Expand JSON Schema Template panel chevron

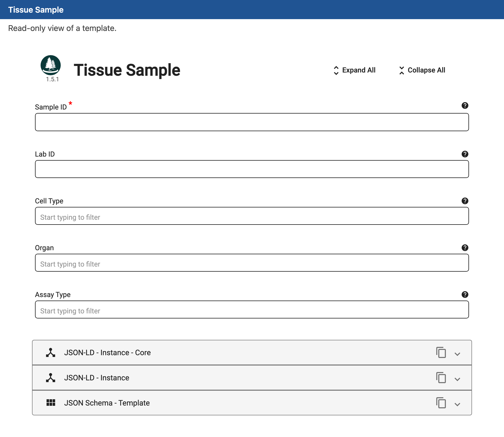(457, 404)
